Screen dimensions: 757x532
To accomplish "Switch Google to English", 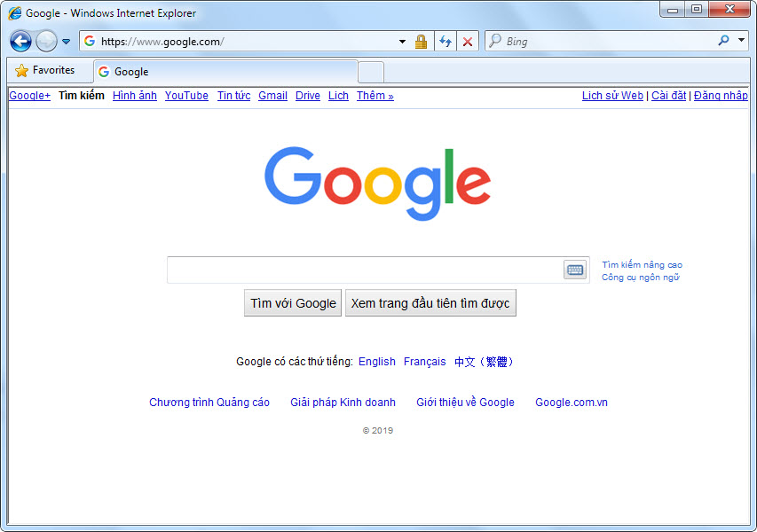I will (x=376, y=361).
